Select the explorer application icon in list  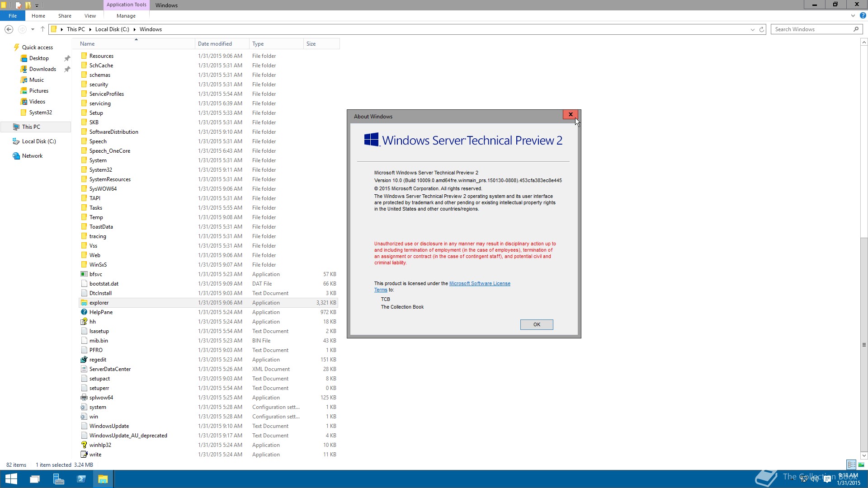[84, 303]
